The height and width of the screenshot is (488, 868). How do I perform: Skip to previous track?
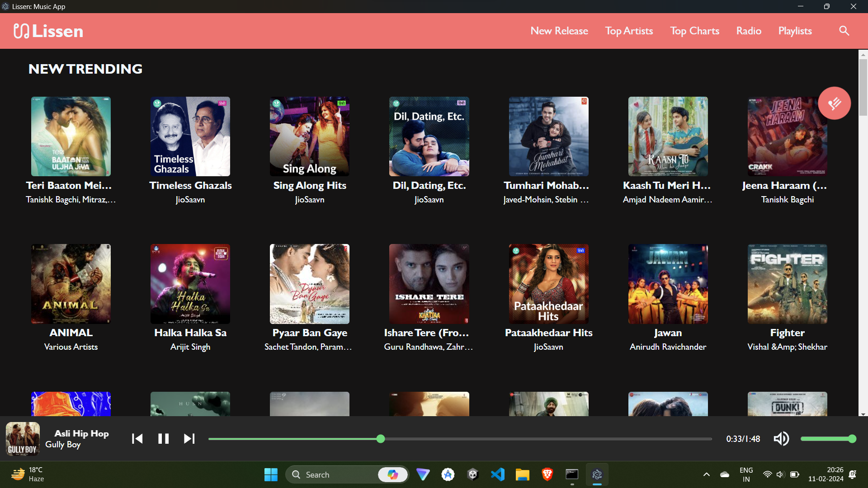tap(137, 439)
